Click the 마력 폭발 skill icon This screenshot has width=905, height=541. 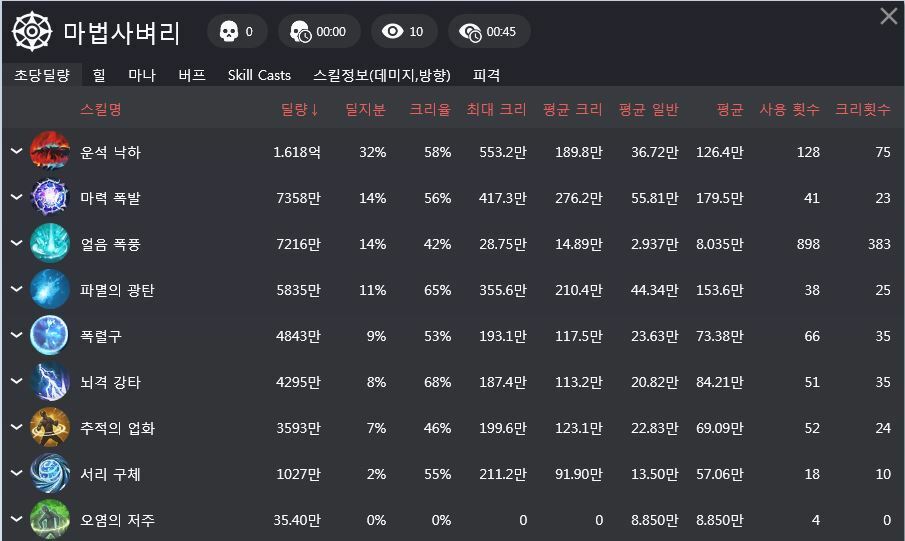[50, 197]
